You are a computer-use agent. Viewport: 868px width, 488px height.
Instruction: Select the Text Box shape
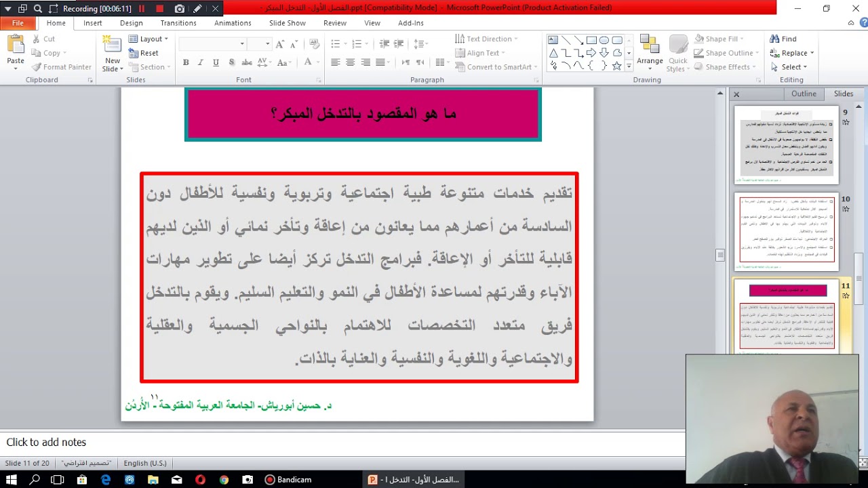pyautogui.click(x=553, y=40)
